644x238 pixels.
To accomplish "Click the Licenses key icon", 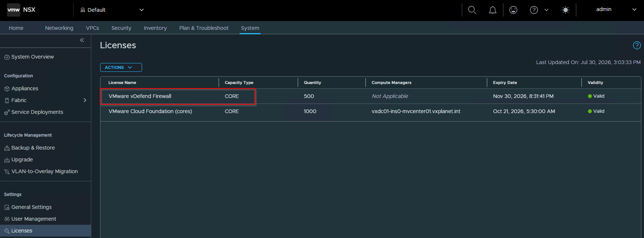I will click(x=7, y=231).
